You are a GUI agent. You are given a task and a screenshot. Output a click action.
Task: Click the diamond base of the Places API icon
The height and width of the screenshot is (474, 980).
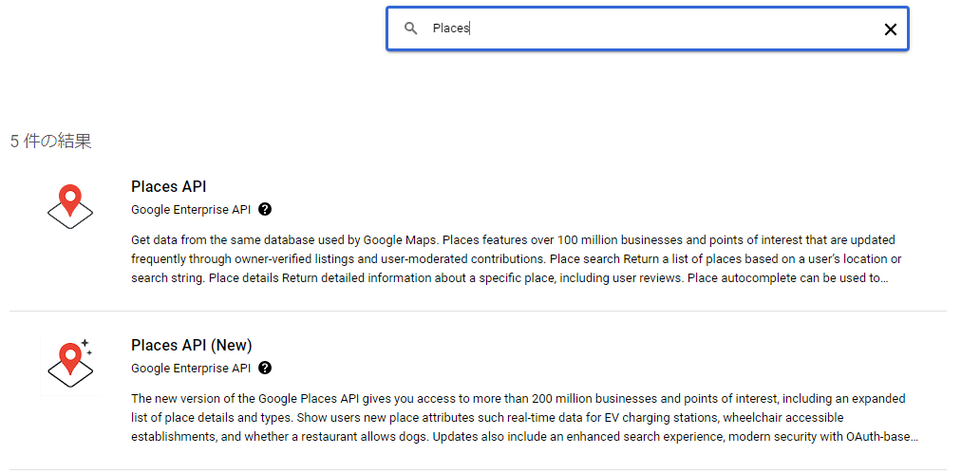pyautogui.click(x=69, y=218)
